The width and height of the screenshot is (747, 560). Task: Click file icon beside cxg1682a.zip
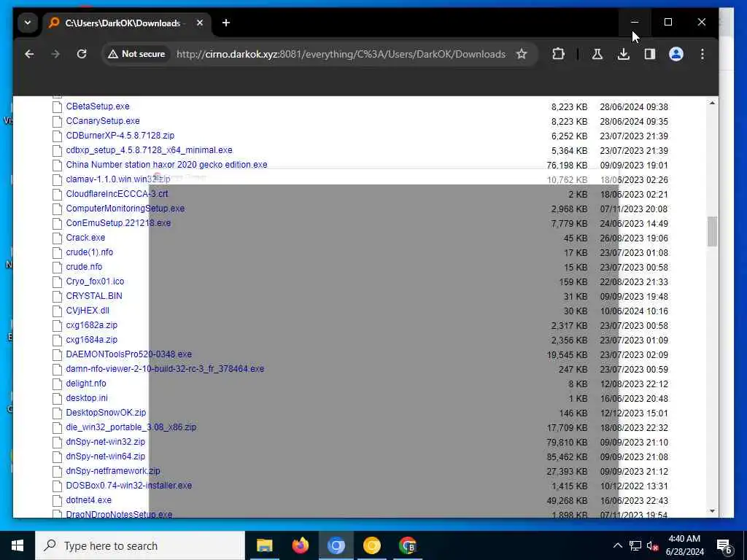pyautogui.click(x=57, y=326)
